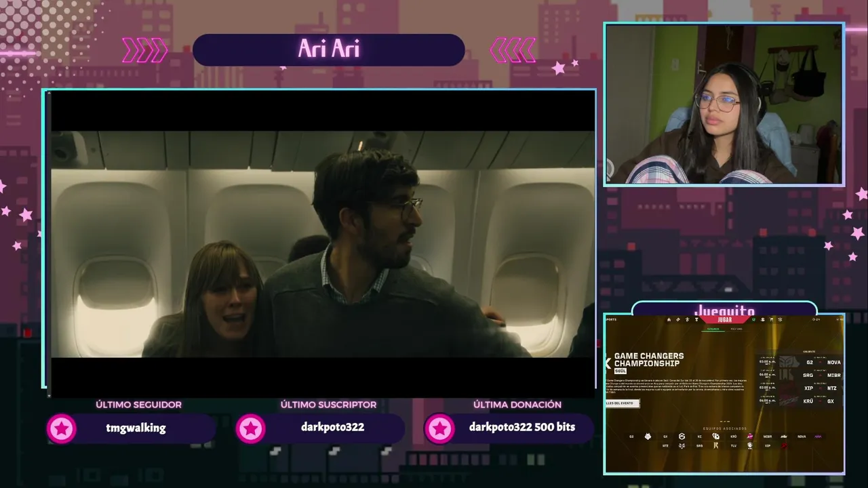868x488 pixels.
Task: Click the Ari Ari title banner
Action: click(329, 49)
